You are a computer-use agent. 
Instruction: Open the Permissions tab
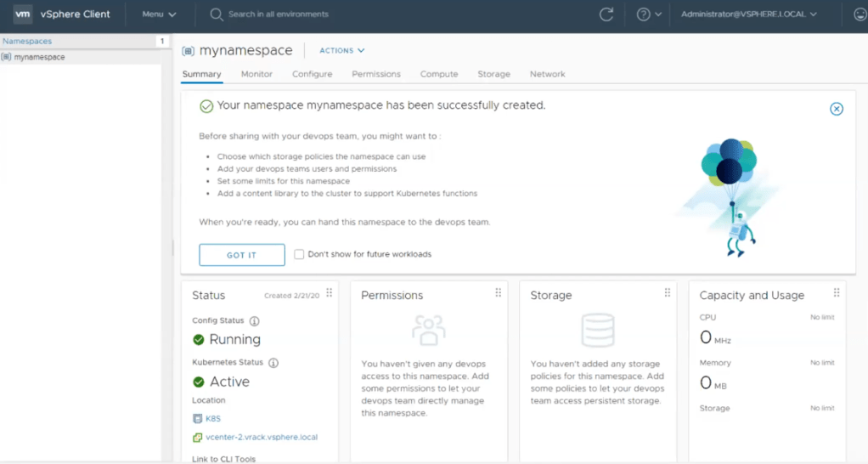(376, 74)
